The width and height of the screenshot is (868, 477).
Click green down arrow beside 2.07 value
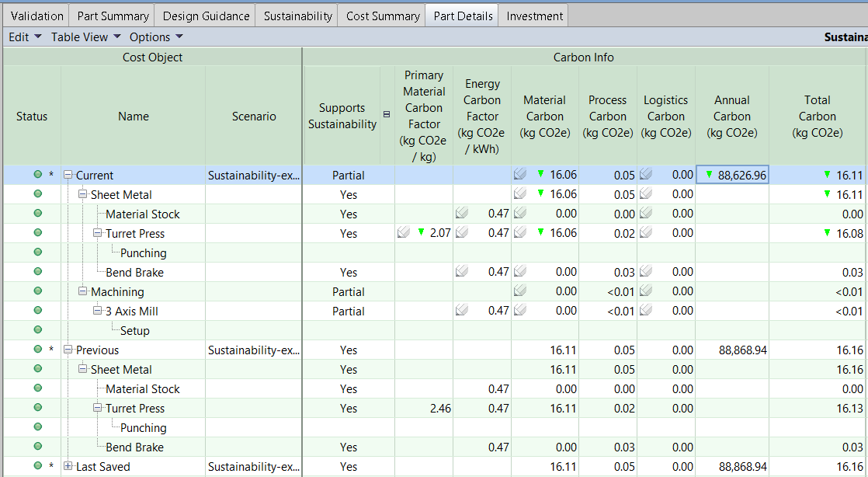422,233
